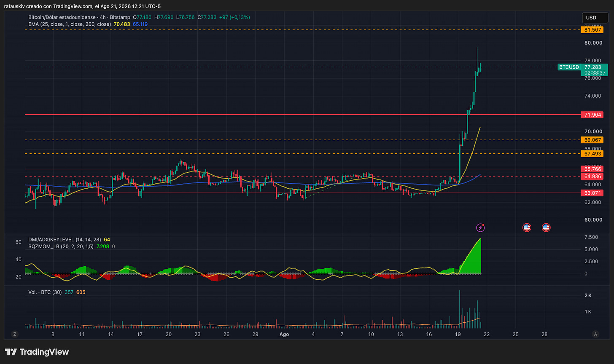Select the 81.507 orange price label
The width and height of the screenshot is (614, 364).
click(592, 30)
